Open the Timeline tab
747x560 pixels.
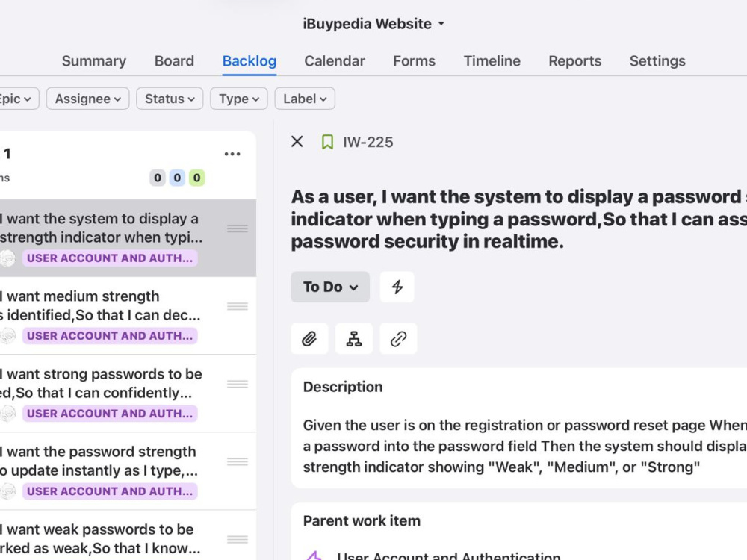(492, 61)
